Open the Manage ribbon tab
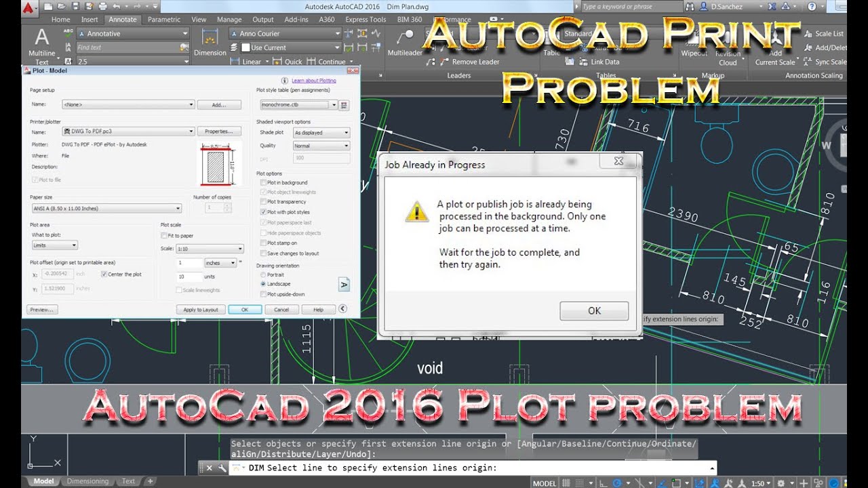Image resolution: width=868 pixels, height=488 pixels. (x=229, y=20)
